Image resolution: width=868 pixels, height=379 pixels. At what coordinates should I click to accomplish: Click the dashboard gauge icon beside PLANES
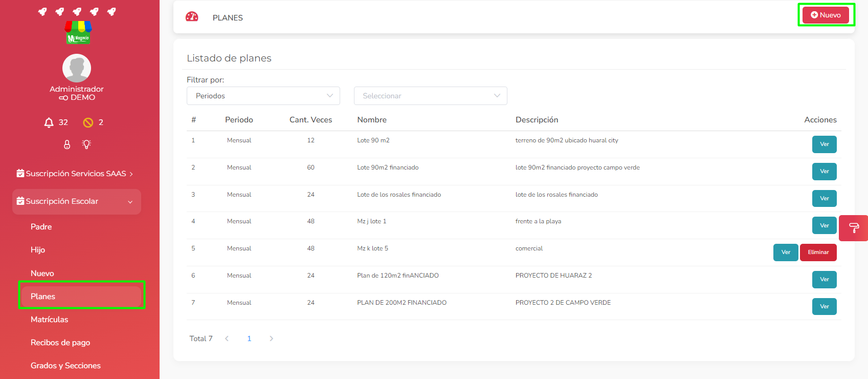click(192, 17)
